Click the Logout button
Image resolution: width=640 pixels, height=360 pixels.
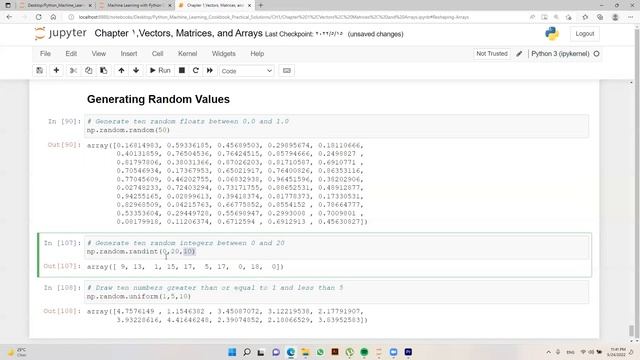[584, 34]
